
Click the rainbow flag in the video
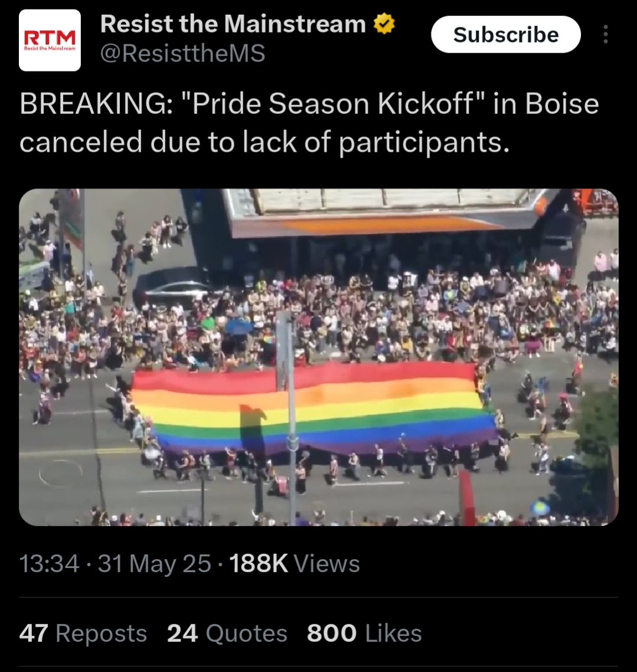[x=313, y=407]
